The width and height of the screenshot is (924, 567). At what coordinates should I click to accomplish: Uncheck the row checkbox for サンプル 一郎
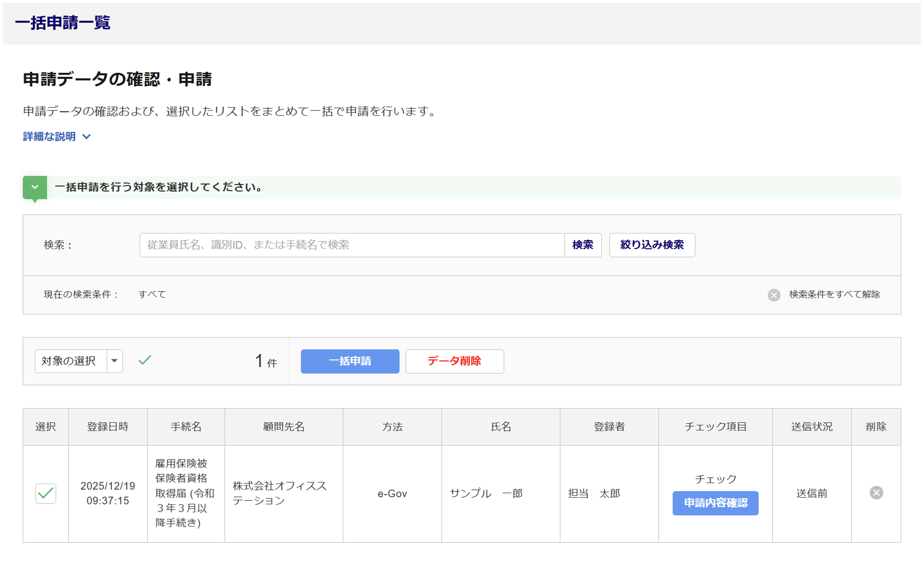[x=46, y=493]
